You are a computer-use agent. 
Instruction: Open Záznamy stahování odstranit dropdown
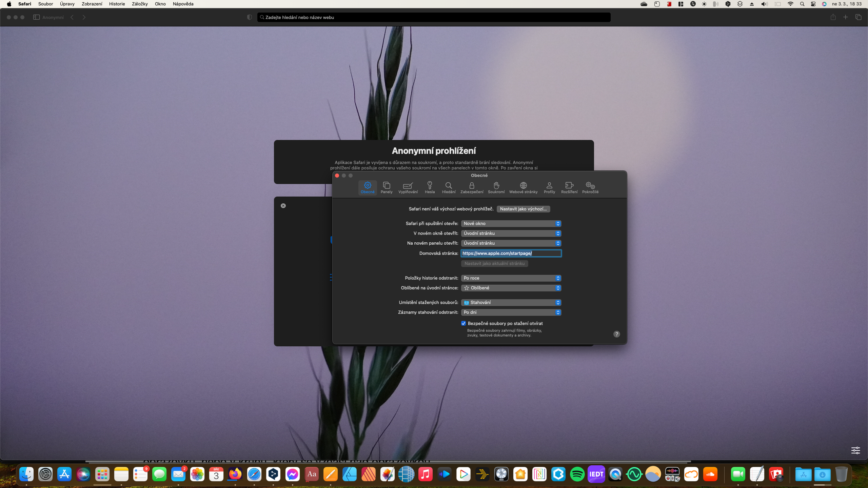511,312
